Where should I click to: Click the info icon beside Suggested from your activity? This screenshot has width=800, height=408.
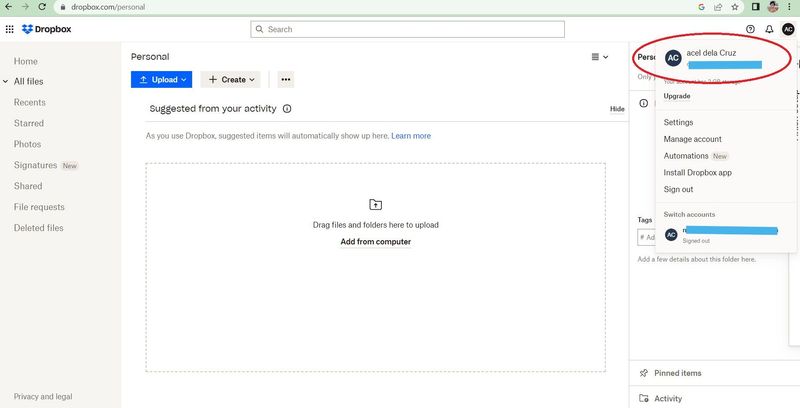287,109
